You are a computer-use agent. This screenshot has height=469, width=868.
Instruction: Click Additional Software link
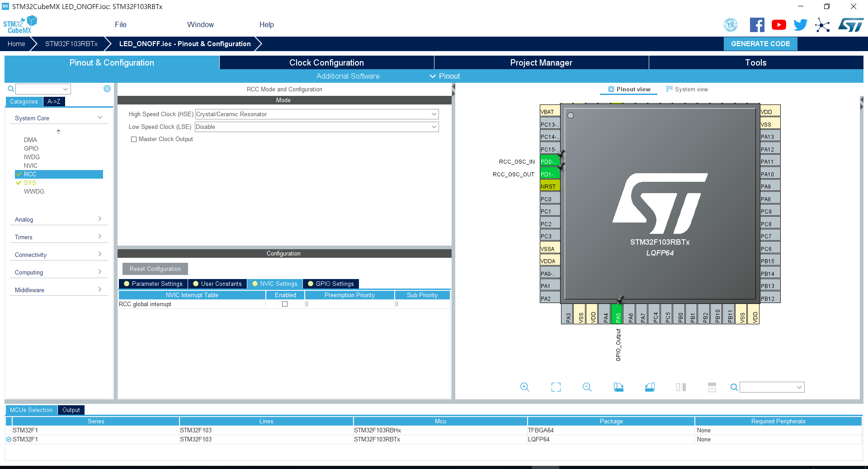tap(348, 76)
